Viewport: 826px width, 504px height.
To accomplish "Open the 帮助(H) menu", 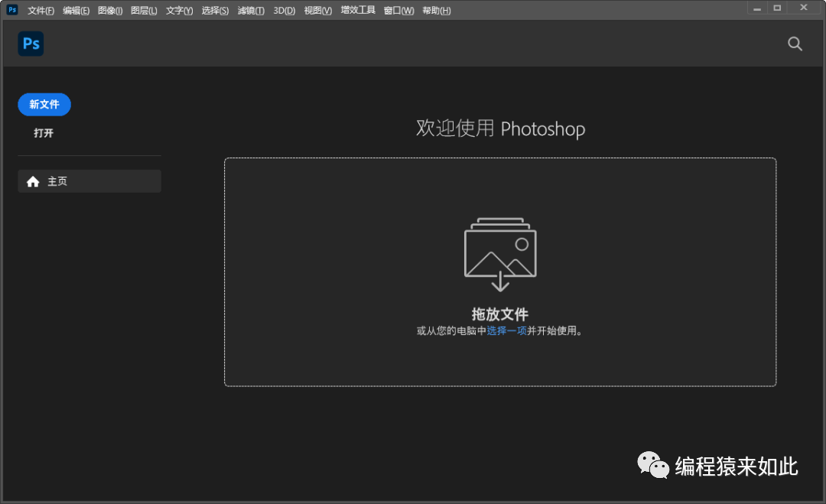I will [436, 11].
